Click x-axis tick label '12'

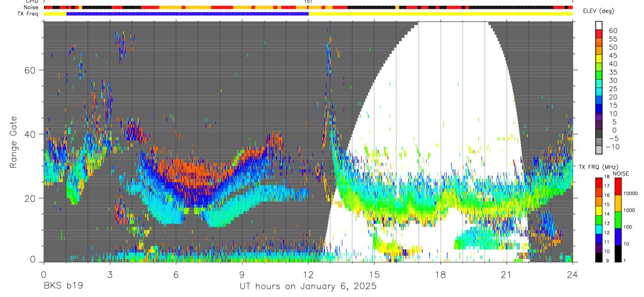(x=308, y=274)
